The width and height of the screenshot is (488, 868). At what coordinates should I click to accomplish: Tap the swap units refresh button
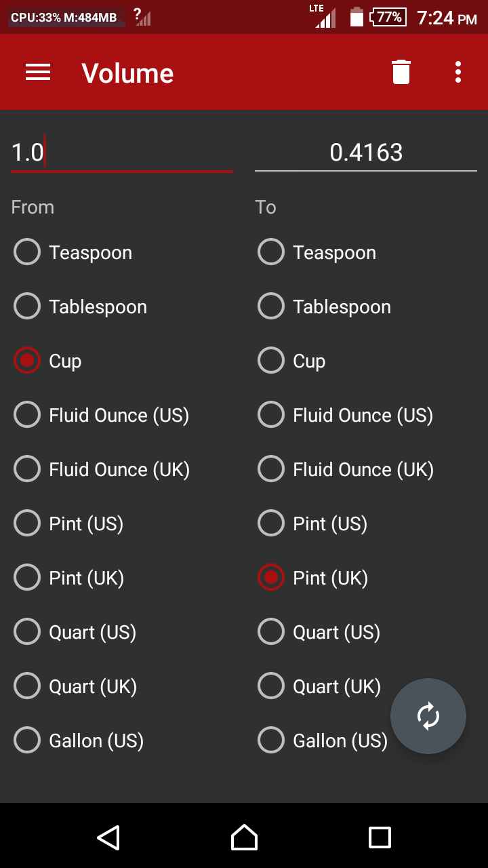click(x=428, y=716)
